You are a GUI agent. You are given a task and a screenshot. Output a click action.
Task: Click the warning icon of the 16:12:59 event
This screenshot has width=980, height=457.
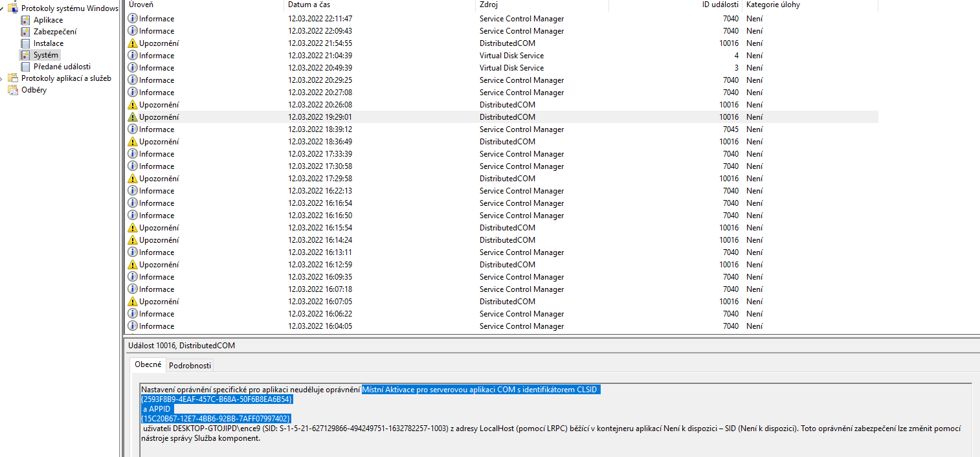(x=133, y=265)
